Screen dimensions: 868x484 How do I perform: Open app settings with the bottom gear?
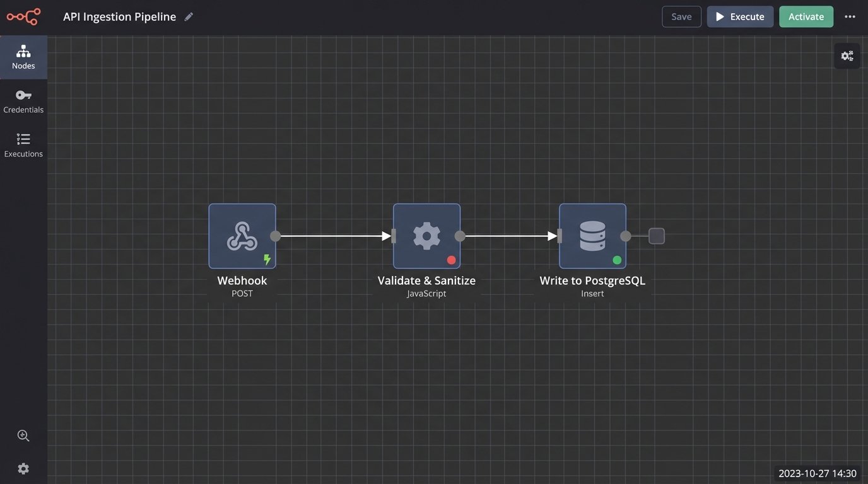23,468
